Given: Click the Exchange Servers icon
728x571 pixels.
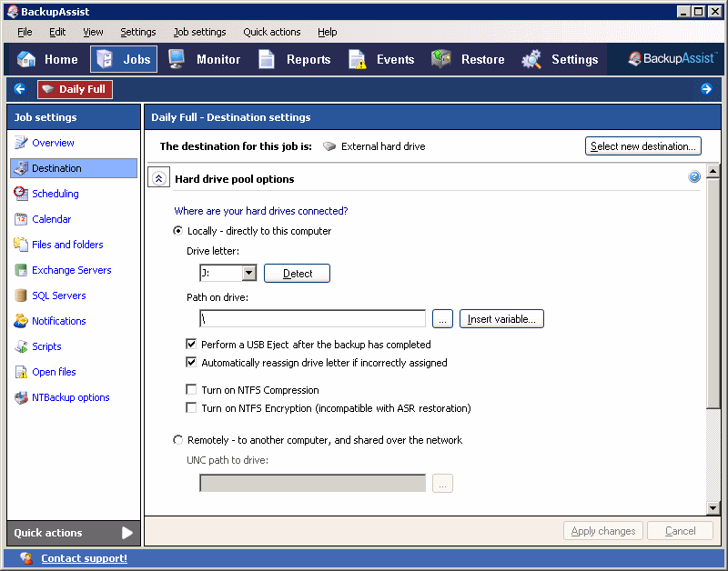Looking at the screenshot, I should click(21, 270).
